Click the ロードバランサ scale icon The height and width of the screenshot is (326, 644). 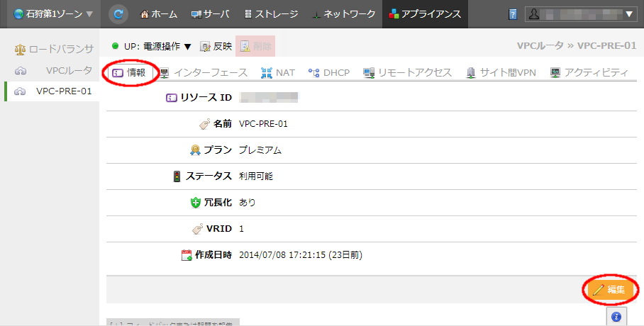pyautogui.click(x=20, y=50)
